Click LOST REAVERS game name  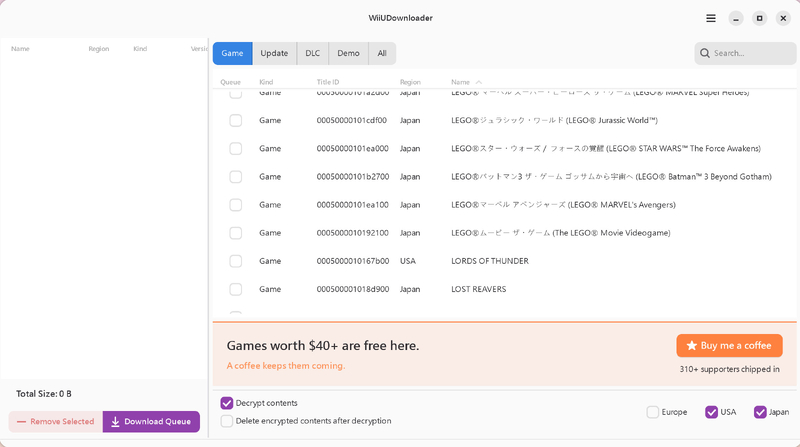(x=479, y=289)
